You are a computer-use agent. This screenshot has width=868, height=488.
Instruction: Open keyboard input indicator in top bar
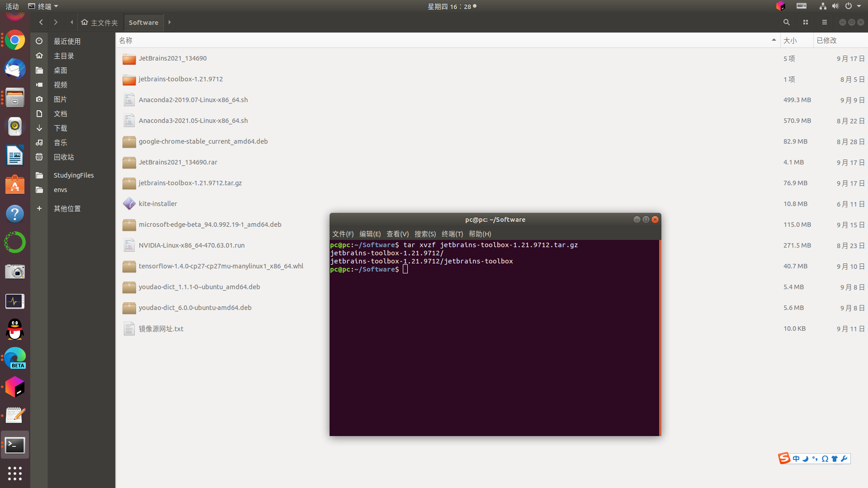(802, 6)
